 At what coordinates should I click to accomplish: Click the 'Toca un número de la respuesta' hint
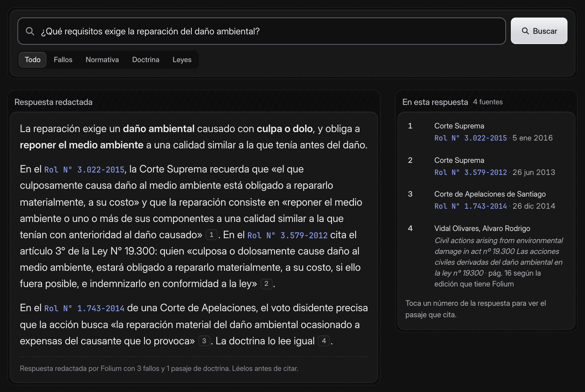coord(476,309)
